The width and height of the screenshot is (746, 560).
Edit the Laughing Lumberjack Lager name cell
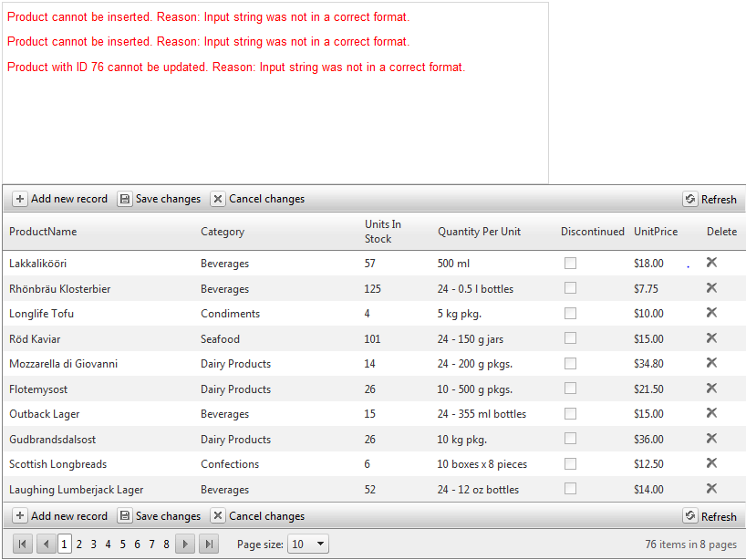click(x=76, y=490)
